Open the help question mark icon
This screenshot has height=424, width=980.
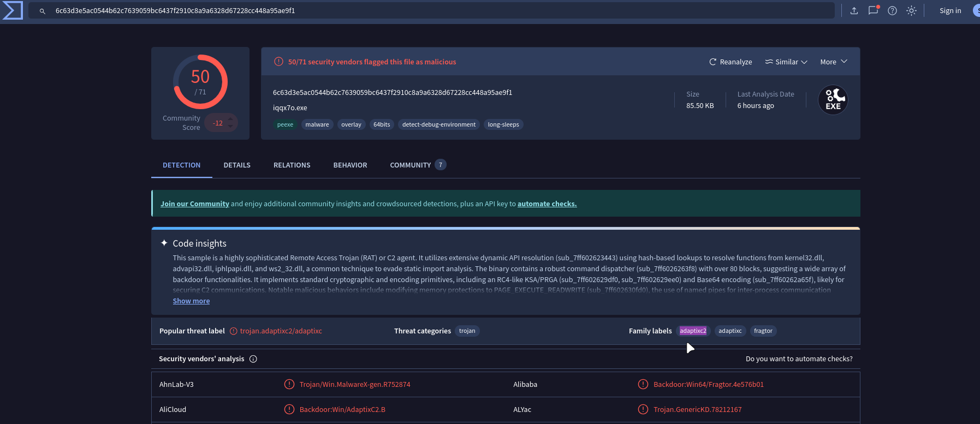pos(892,10)
